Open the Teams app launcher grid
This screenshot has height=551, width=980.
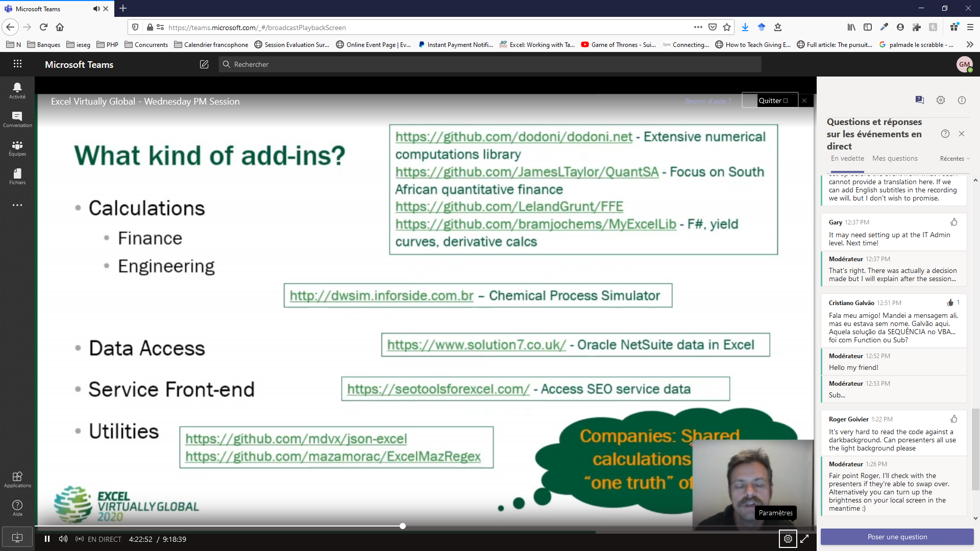point(17,64)
